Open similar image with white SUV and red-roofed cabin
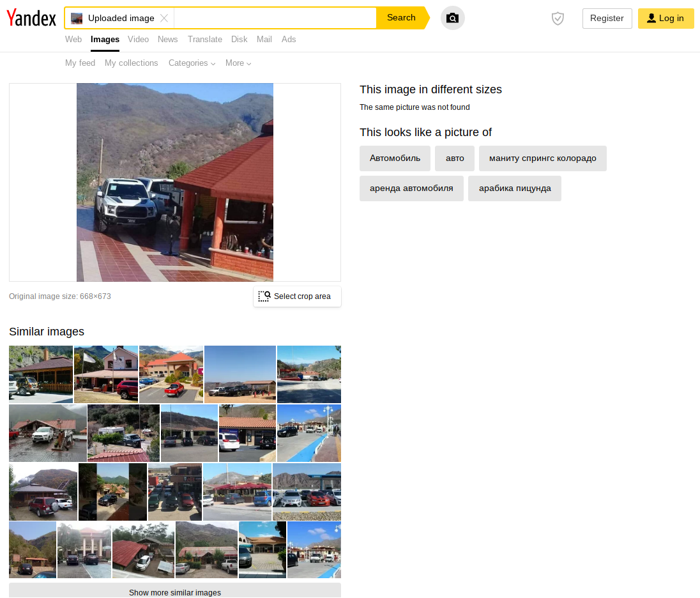Image resolution: width=700 pixels, height=598 pixels. tap(48, 433)
